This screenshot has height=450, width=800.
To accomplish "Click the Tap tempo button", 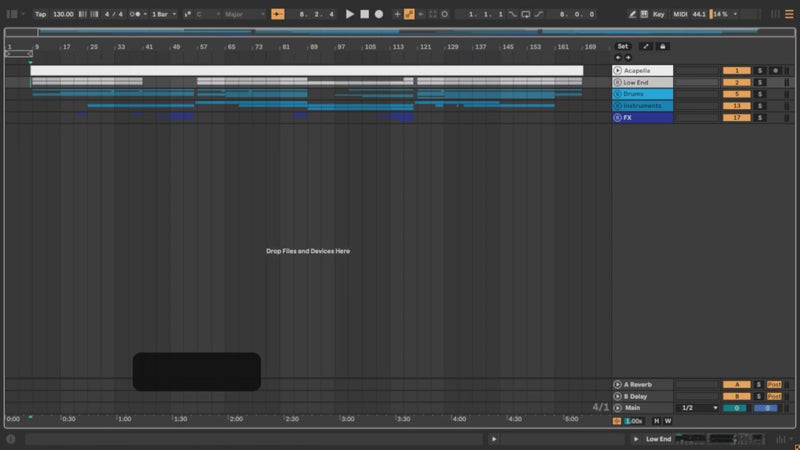I will [40, 14].
